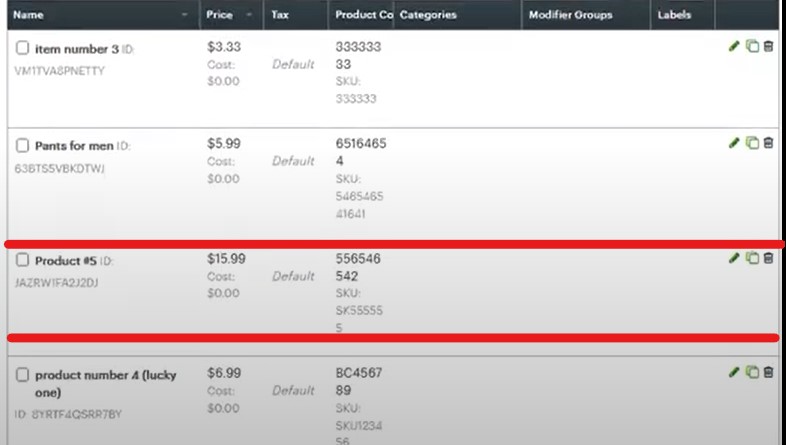Check the item number 3 checkbox
Screen dimensions: 786x445
click(23, 48)
